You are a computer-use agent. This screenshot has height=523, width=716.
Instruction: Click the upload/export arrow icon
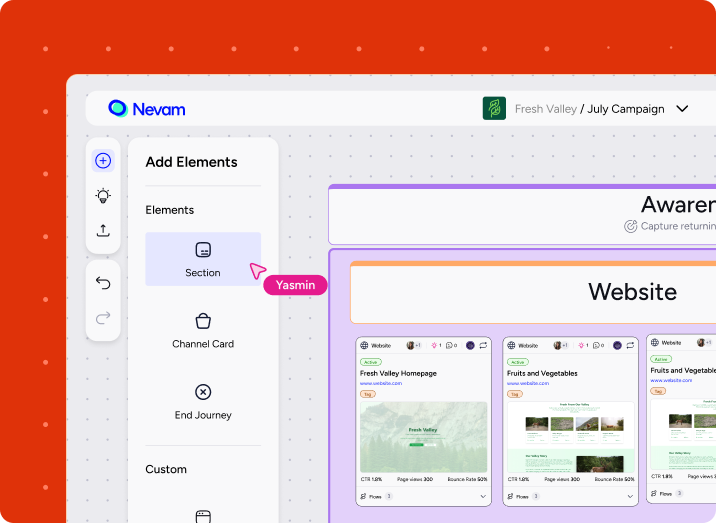(x=103, y=231)
